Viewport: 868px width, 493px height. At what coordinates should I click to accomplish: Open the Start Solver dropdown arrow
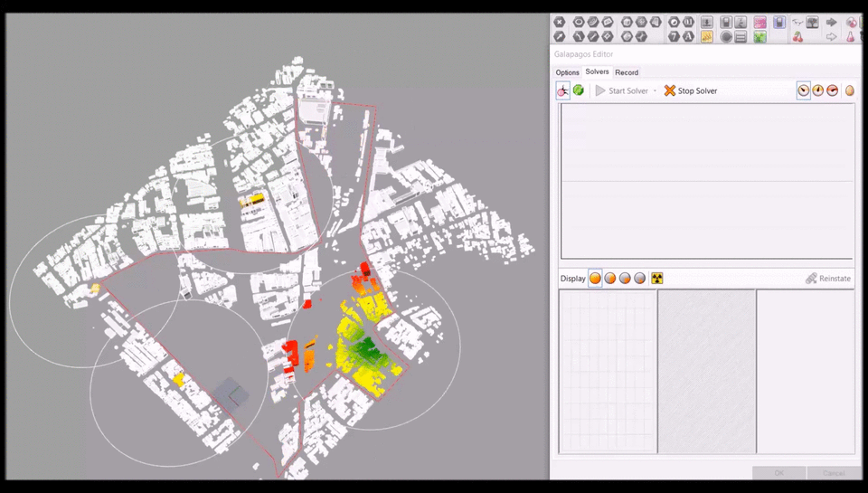click(656, 90)
